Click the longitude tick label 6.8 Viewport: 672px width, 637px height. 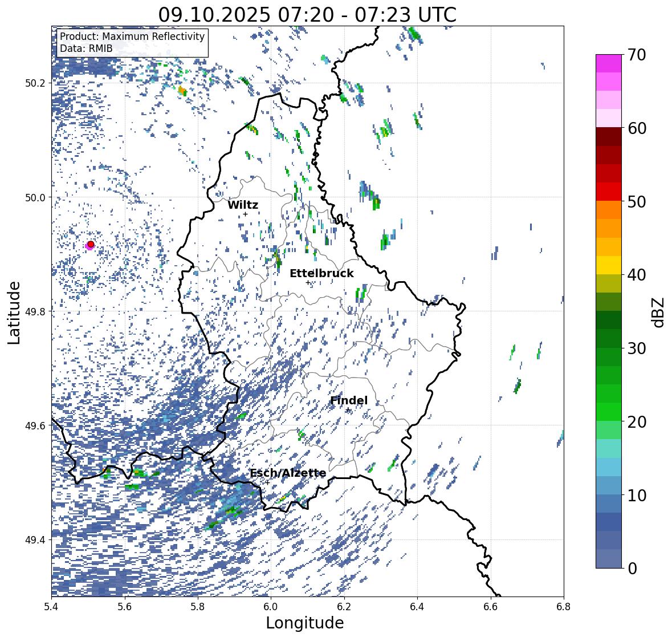coord(564,607)
